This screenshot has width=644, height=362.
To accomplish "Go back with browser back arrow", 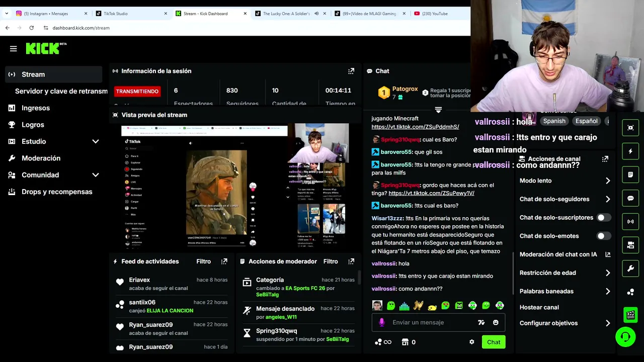I will click(7, 28).
